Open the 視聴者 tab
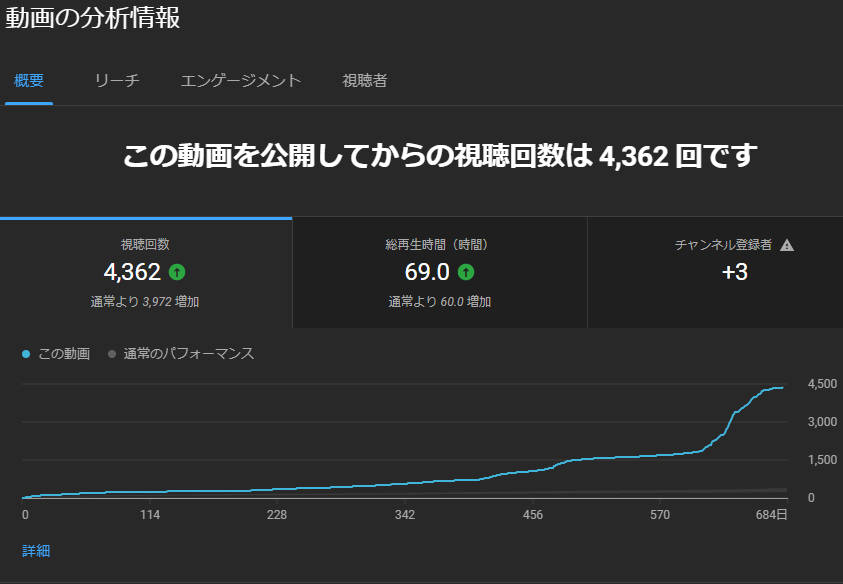The width and height of the screenshot is (843, 584). coord(365,81)
